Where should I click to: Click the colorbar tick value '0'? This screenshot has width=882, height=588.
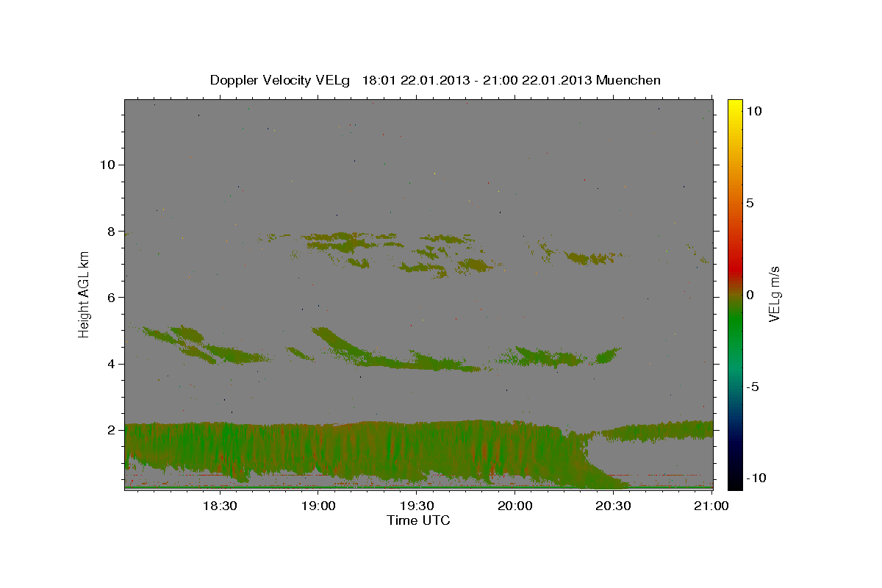[749, 295]
